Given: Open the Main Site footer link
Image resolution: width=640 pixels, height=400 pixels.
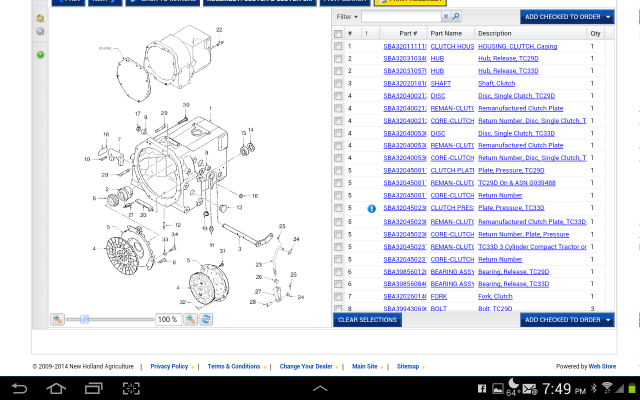Looking at the screenshot, I should point(364,367).
